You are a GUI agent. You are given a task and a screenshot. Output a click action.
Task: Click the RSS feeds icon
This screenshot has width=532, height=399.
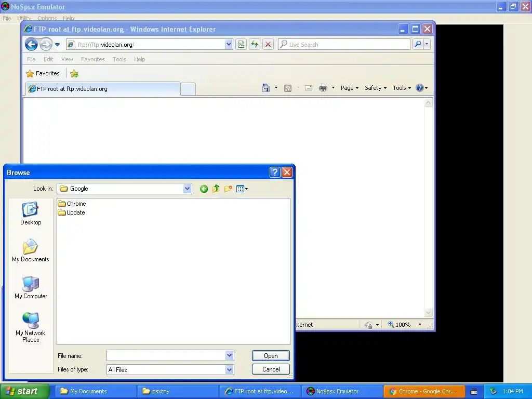288,88
